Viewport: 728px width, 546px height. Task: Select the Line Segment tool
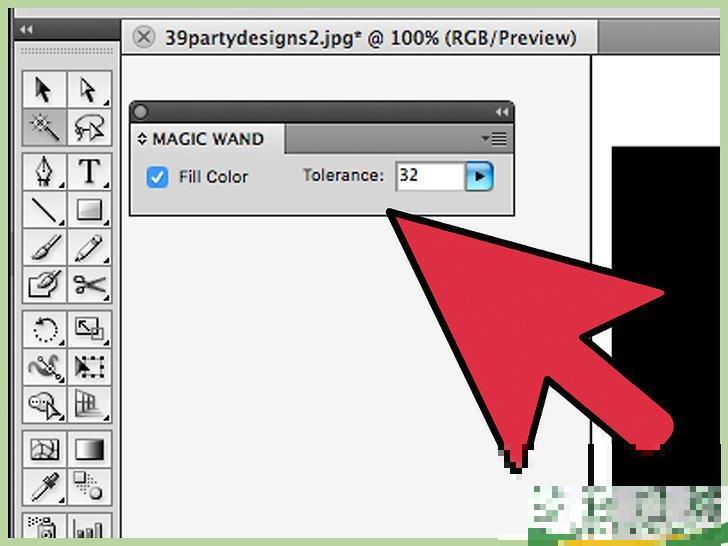[x=44, y=209]
